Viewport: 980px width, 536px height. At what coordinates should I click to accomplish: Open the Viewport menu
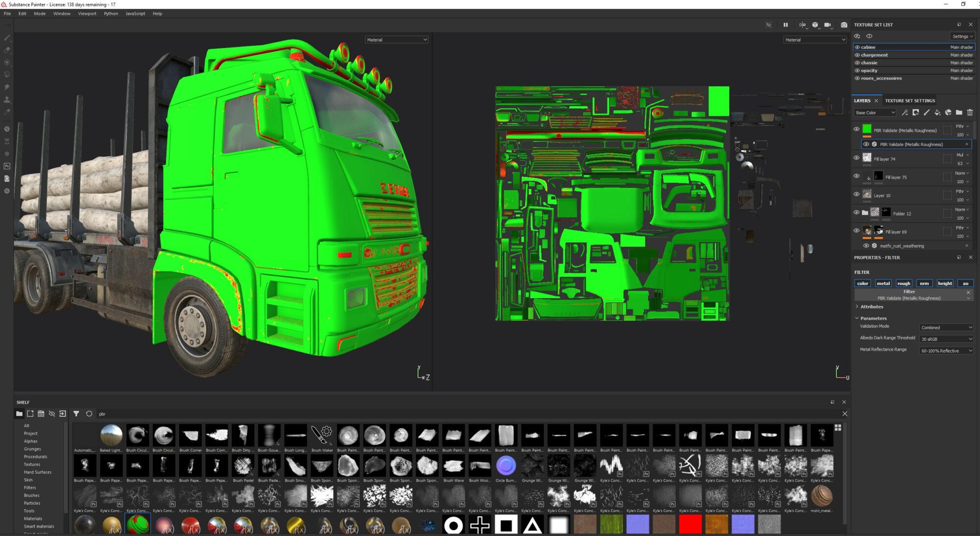click(87, 14)
